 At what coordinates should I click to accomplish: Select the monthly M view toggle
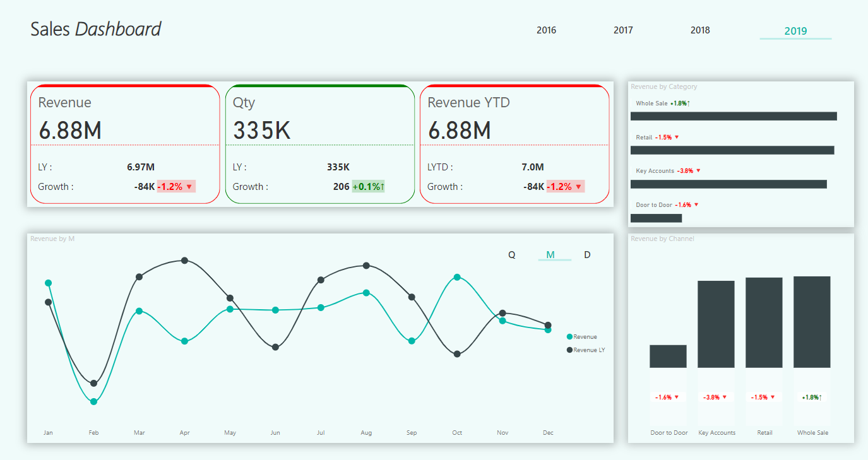point(550,255)
